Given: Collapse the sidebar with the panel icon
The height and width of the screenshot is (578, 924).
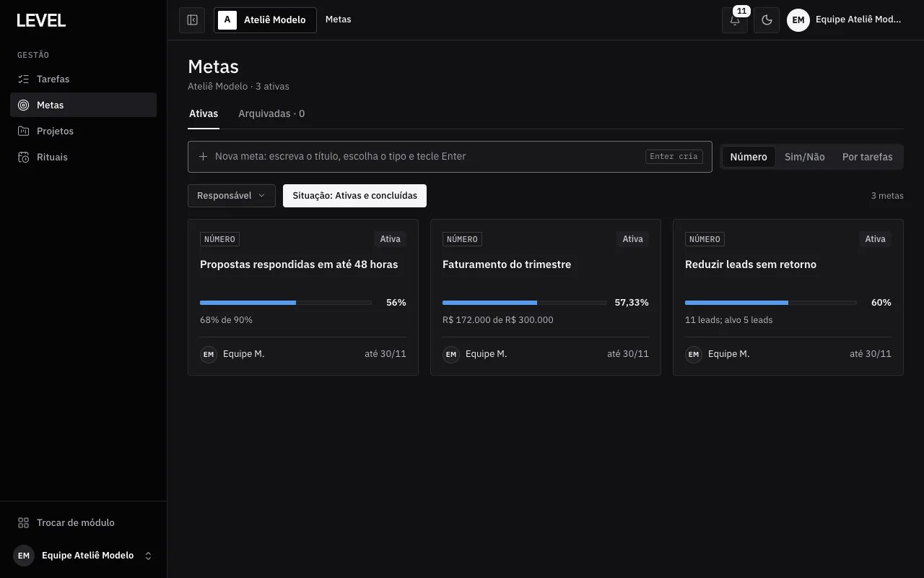Looking at the screenshot, I should pos(192,20).
